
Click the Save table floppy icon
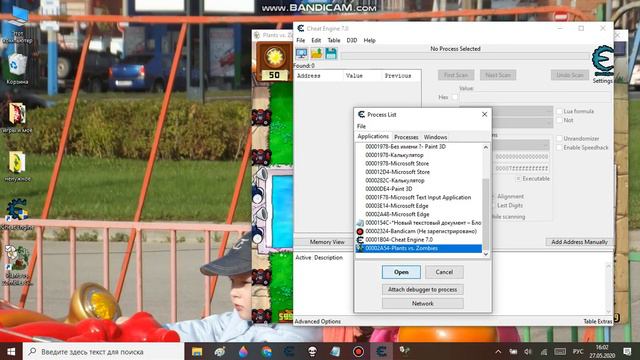click(331, 53)
